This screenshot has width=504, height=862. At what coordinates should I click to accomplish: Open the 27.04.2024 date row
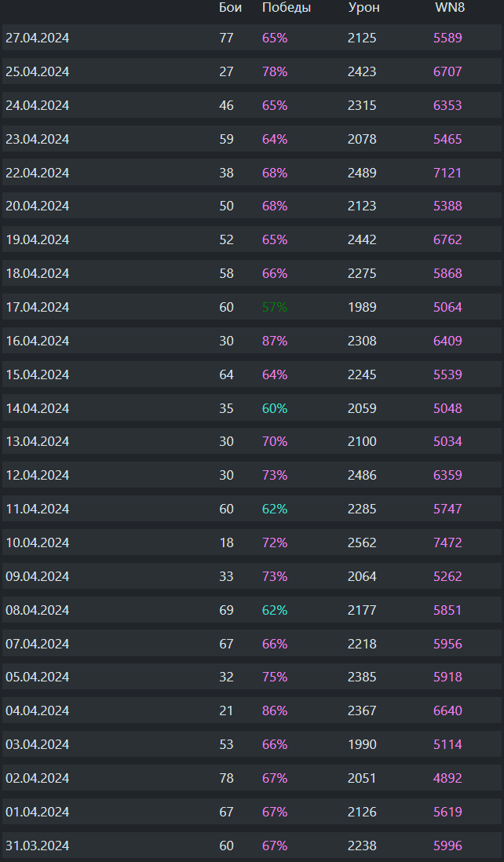pos(37,38)
